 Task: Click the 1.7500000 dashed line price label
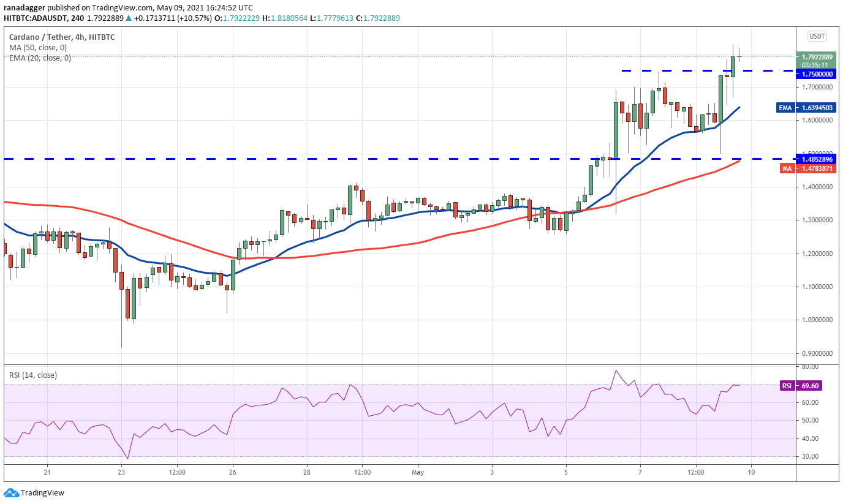tap(815, 74)
